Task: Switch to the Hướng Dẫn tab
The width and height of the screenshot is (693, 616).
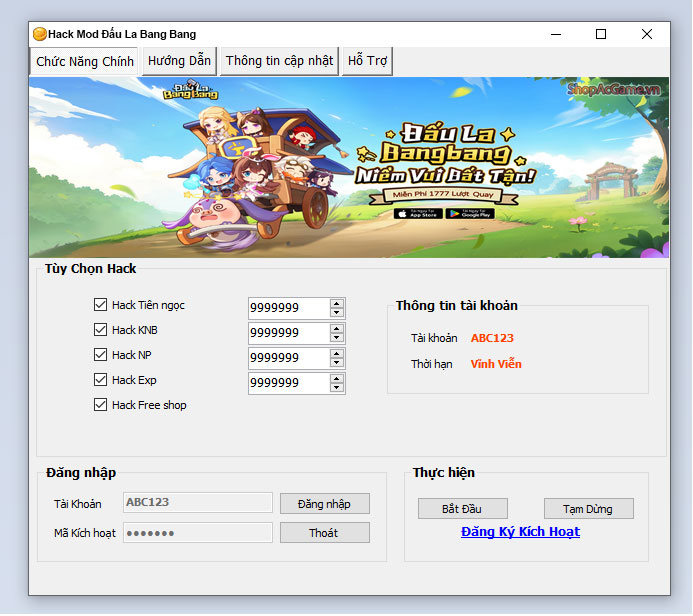Action: 179,61
